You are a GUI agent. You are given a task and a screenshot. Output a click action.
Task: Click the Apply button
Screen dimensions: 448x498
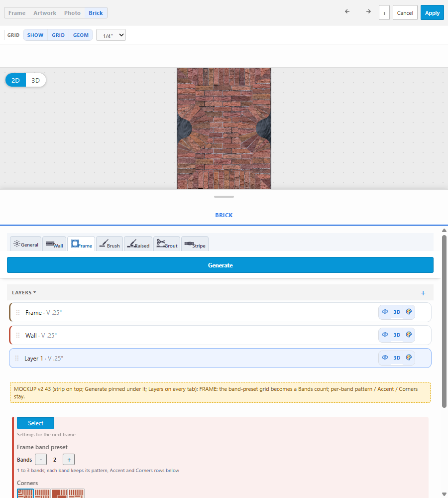[x=432, y=13]
